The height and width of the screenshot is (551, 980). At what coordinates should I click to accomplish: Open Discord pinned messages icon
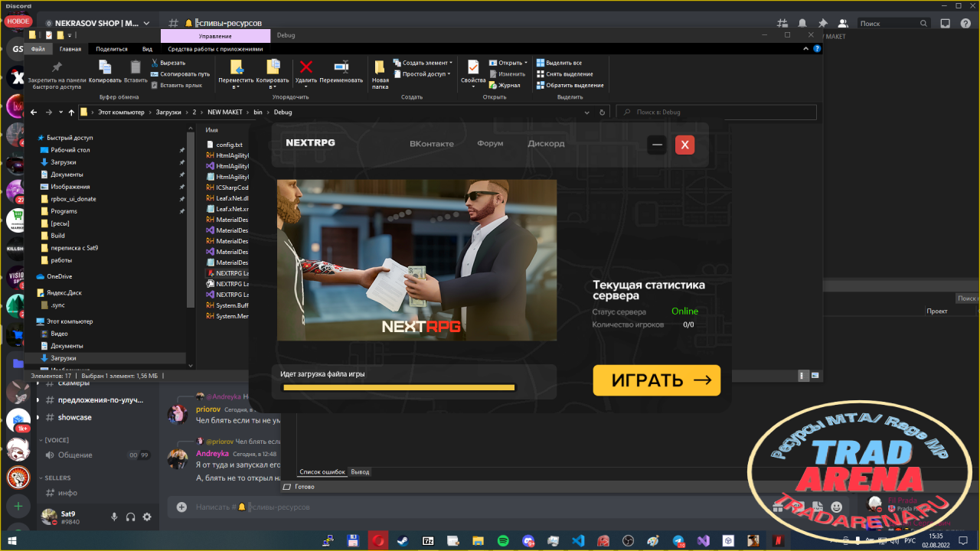click(x=822, y=24)
